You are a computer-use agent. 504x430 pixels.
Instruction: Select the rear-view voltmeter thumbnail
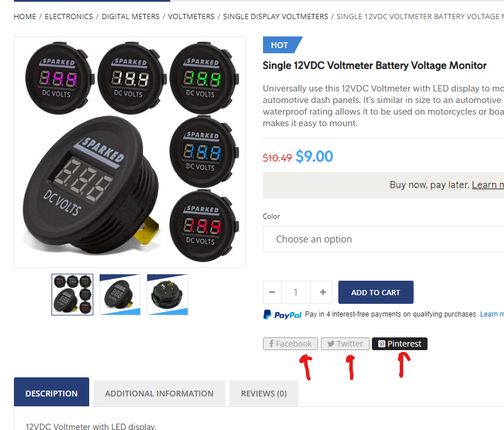(167, 295)
